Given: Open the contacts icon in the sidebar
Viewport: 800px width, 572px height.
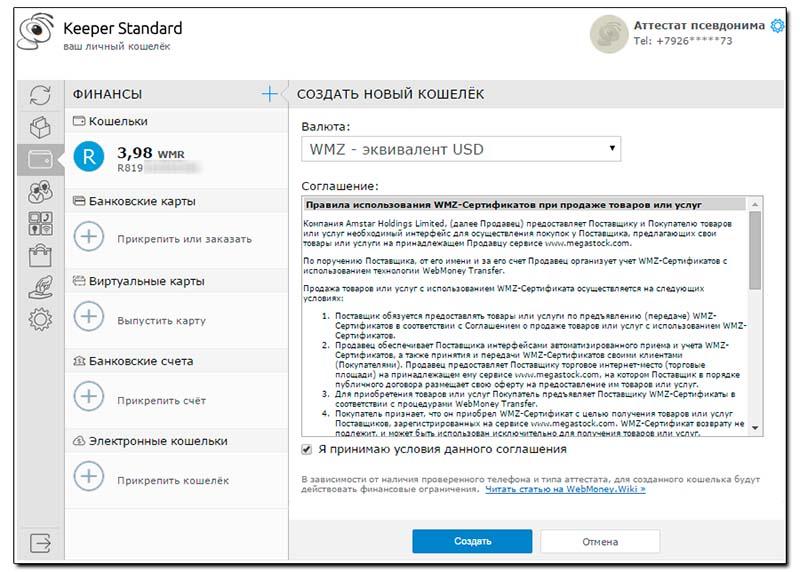Looking at the screenshot, I should [x=40, y=192].
